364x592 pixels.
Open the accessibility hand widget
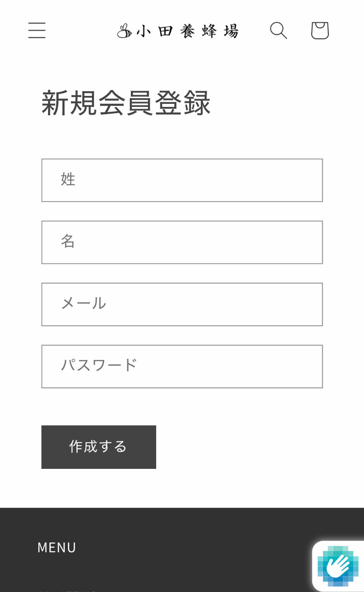coord(338,567)
